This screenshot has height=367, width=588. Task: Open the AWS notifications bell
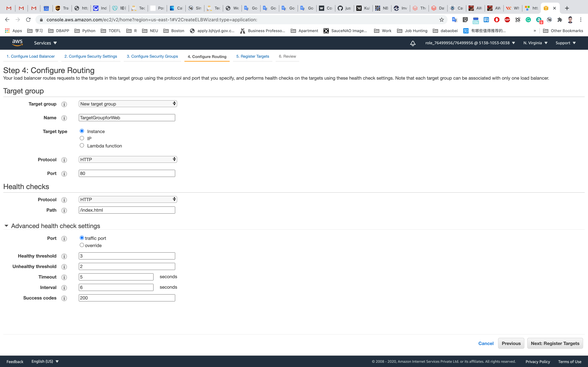click(413, 43)
